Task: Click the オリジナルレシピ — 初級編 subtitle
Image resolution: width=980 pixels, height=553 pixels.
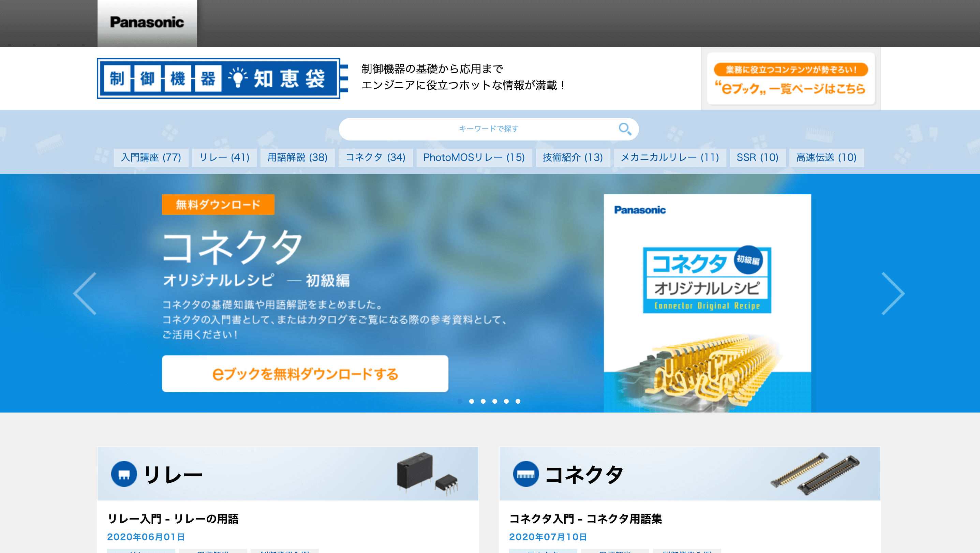Action: [x=256, y=281]
